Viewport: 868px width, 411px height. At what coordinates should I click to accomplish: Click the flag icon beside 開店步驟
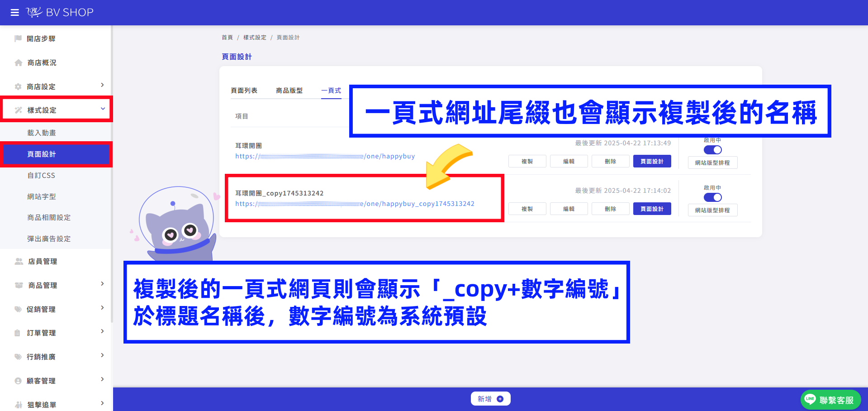[x=18, y=38]
